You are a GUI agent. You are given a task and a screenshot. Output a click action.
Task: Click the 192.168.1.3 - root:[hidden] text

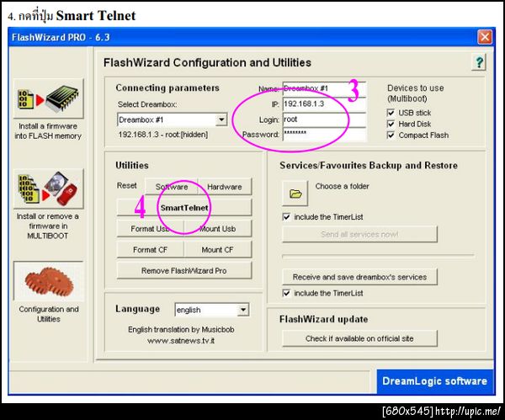(x=163, y=135)
